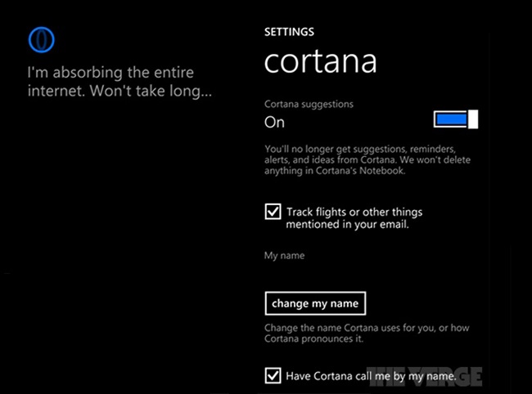Turn off the Cortana suggestions switch
Screen dimensions: 532x394
click(x=456, y=119)
